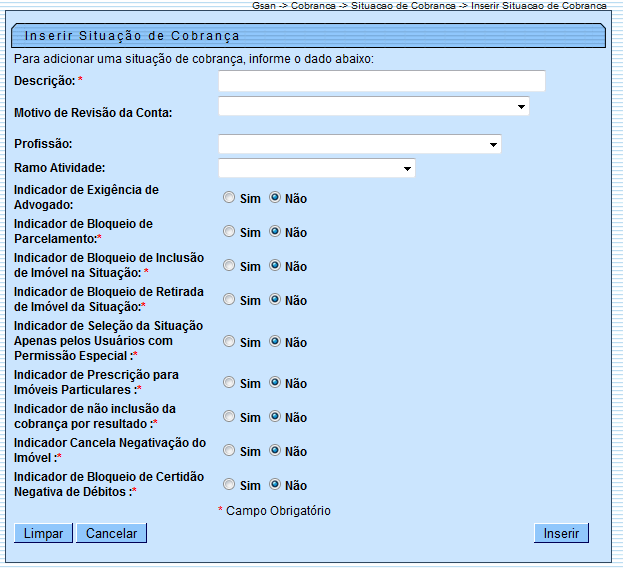Expand the Profissão dropdown list
This screenshot has height=570, width=623.
pos(359,144)
